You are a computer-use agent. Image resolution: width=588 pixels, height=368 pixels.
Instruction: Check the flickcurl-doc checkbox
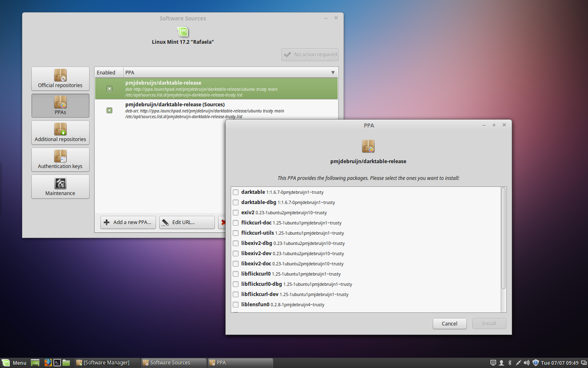pos(236,223)
